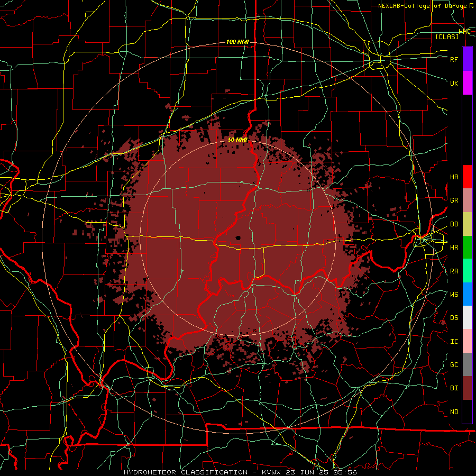Click the purple RF legend color swatch
The image size is (476, 476).
(467, 59)
